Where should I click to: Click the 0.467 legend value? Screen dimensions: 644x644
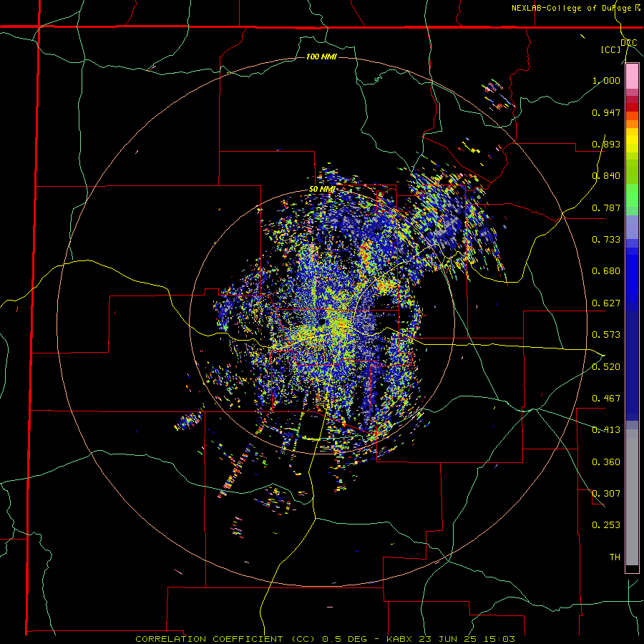coord(606,399)
